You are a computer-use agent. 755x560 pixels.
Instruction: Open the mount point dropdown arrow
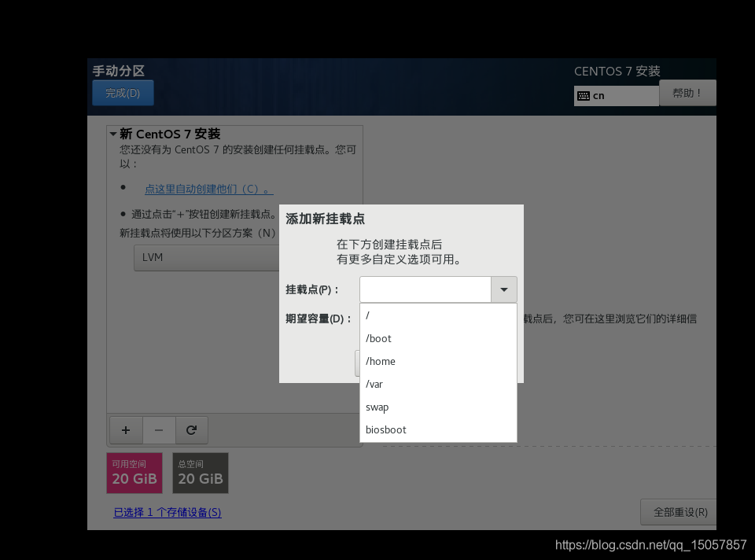click(503, 289)
